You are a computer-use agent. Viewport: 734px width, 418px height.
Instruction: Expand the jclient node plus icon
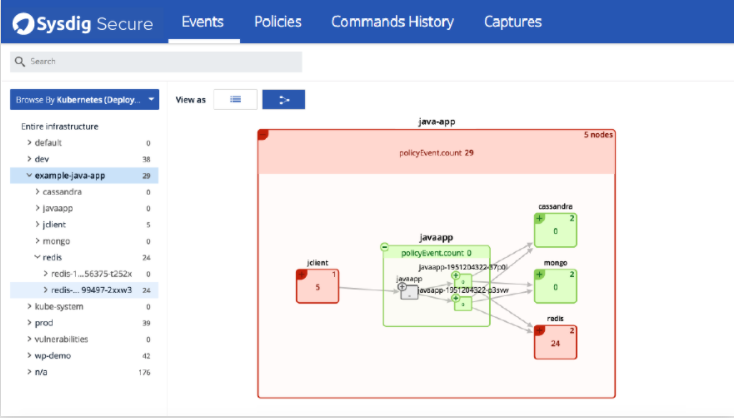(x=301, y=274)
